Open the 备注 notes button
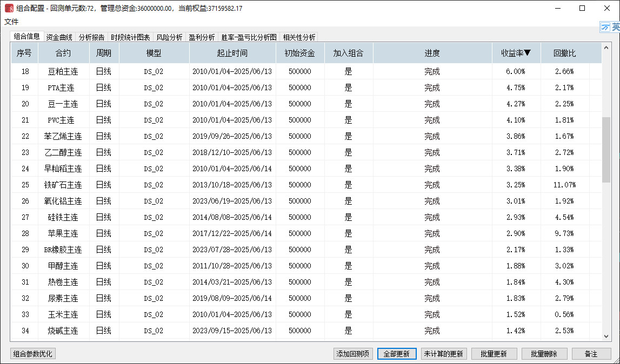620x364 pixels. [x=591, y=354]
